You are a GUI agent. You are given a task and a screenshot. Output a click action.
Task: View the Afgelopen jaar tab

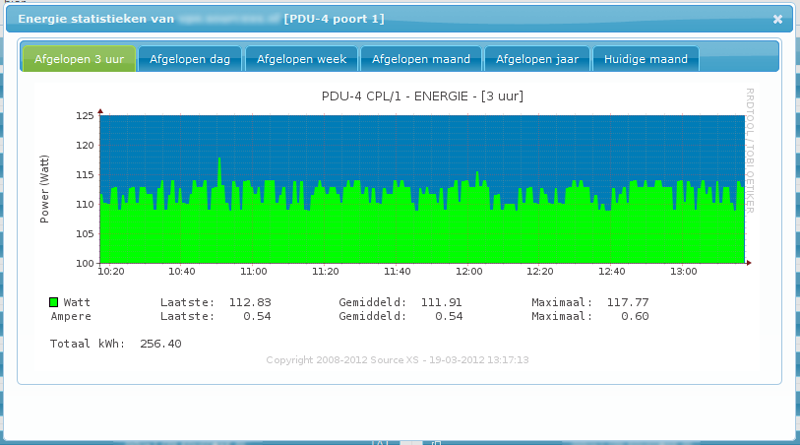click(x=537, y=59)
